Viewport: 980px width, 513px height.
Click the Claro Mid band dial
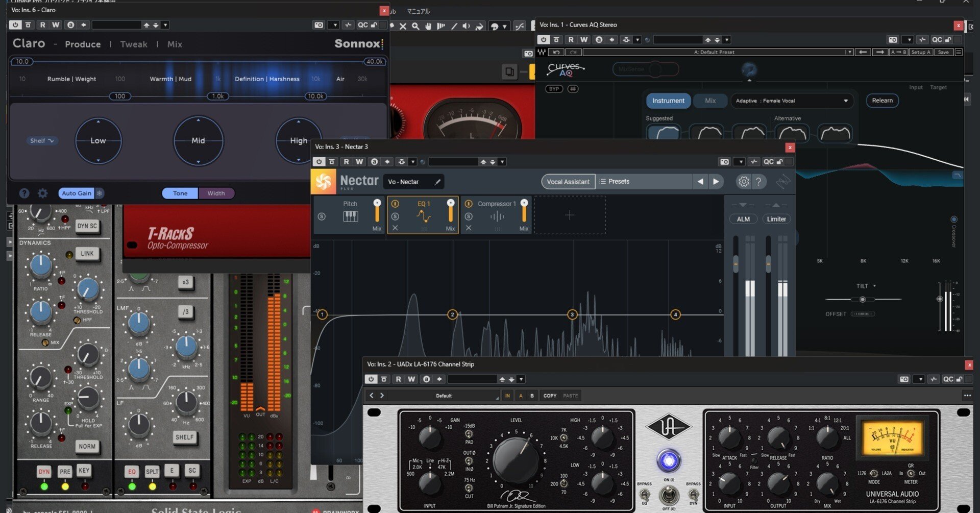coord(198,141)
